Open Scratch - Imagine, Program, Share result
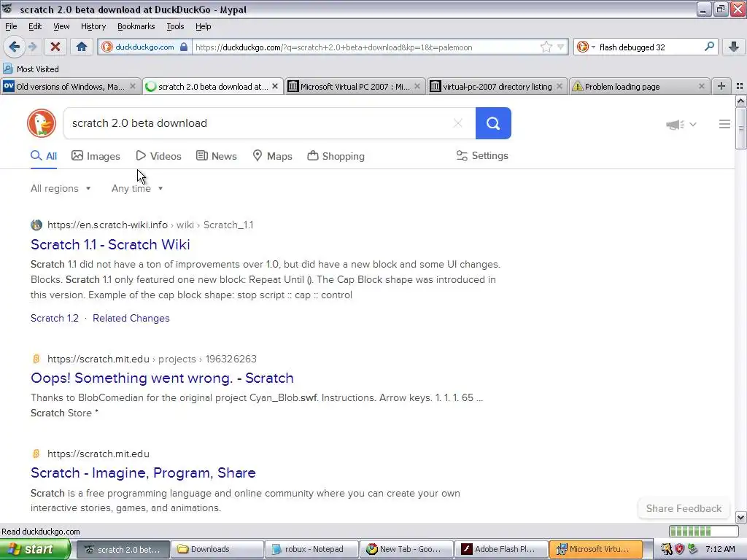The image size is (747, 560). pos(143,472)
